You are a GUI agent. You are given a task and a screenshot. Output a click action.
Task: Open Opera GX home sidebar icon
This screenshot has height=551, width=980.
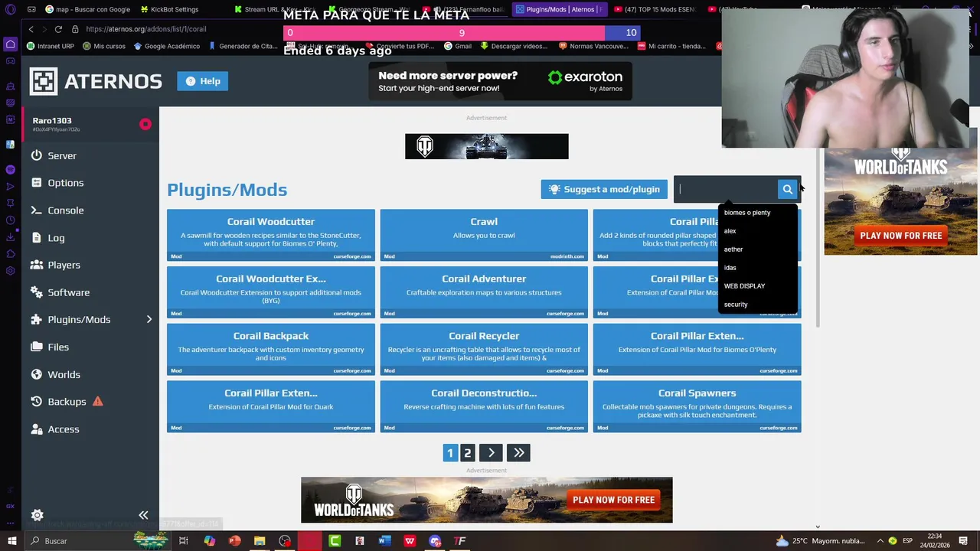[x=11, y=44]
